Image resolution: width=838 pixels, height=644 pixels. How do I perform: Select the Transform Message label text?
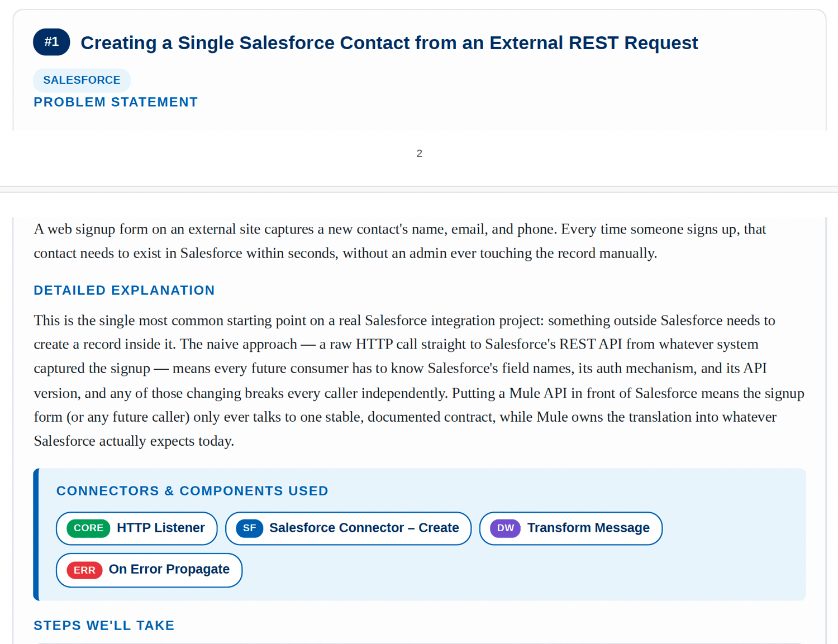(588, 528)
